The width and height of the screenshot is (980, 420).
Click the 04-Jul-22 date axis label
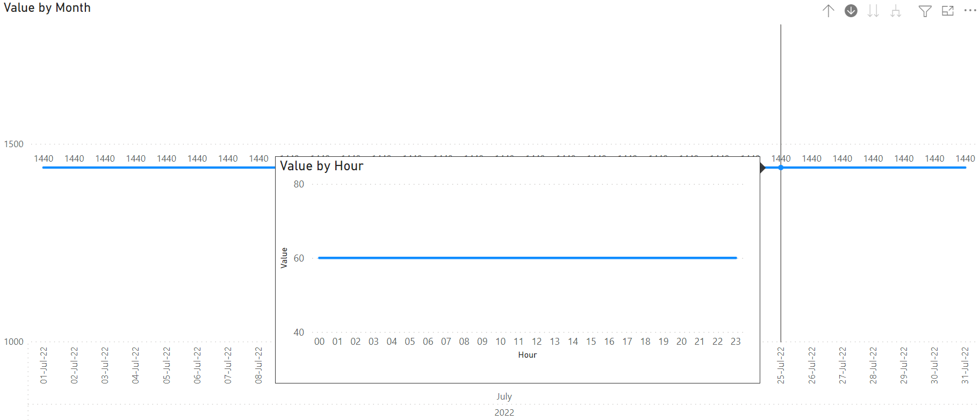tap(136, 365)
